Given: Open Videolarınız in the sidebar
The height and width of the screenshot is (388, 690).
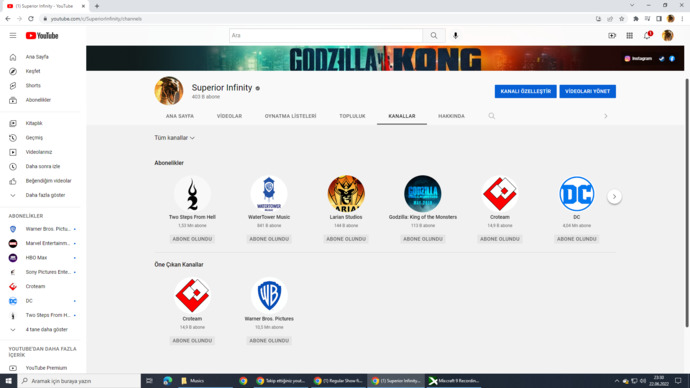Looking at the screenshot, I should click(40, 152).
